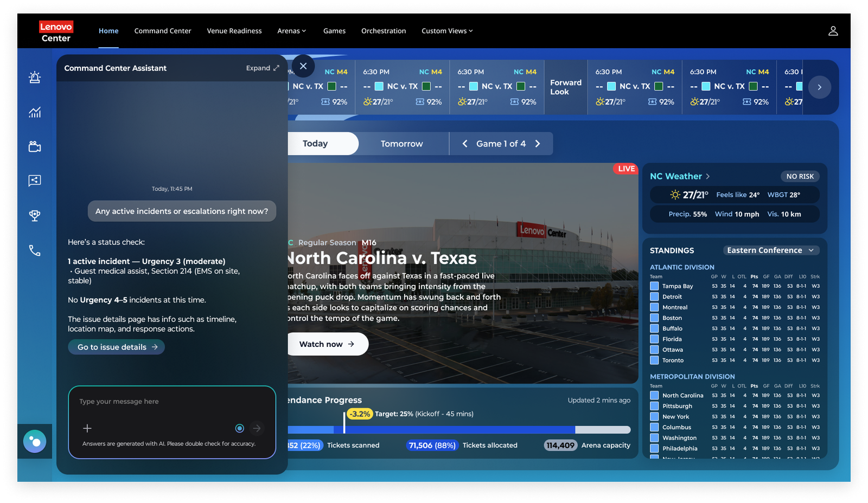
Task: Open the analytics chart icon in sidebar
Action: coord(35,112)
